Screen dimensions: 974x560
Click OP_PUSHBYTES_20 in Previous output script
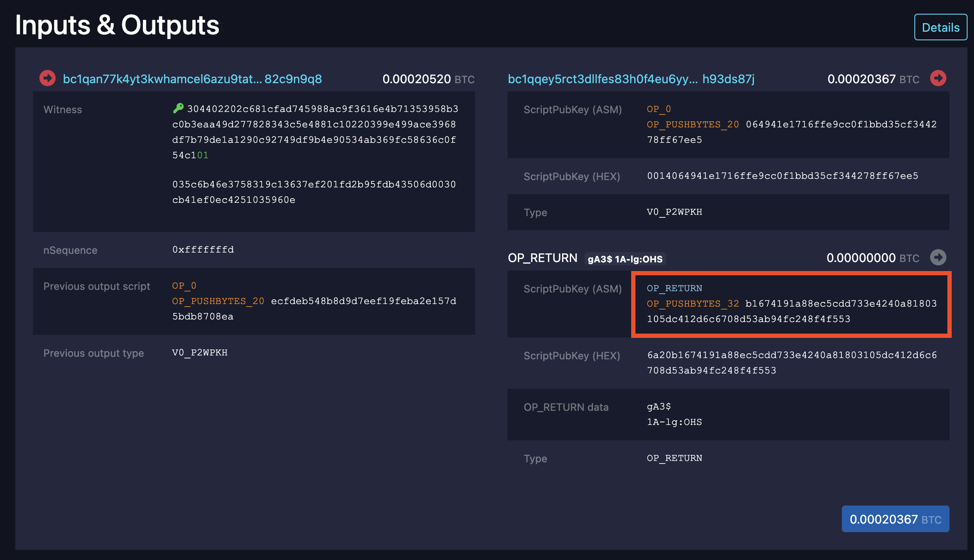pyautogui.click(x=218, y=301)
